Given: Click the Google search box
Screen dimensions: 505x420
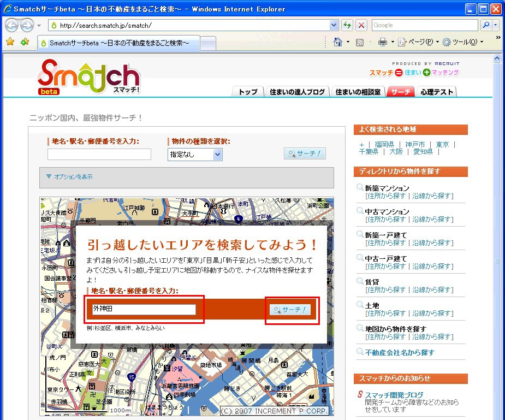Looking at the screenshot, I should click(x=425, y=25).
